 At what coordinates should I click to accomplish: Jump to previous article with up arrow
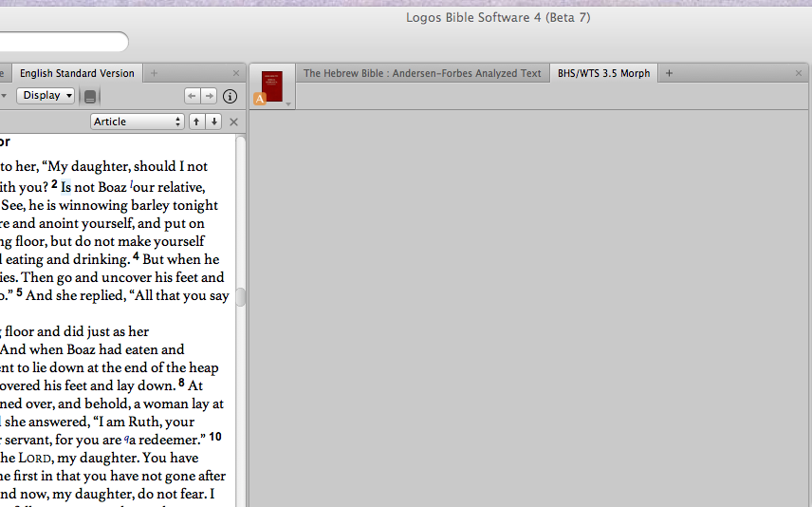point(196,122)
